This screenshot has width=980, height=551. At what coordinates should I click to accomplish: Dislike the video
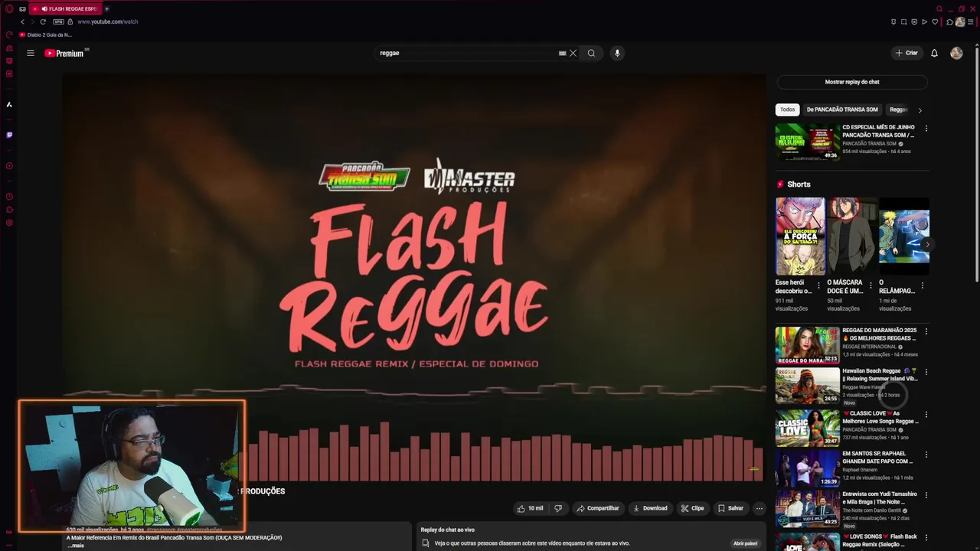[x=558, y=508]
